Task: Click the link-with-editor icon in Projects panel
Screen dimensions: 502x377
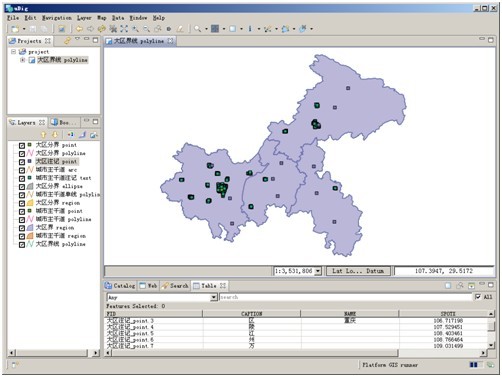Action: click(68, 40)
